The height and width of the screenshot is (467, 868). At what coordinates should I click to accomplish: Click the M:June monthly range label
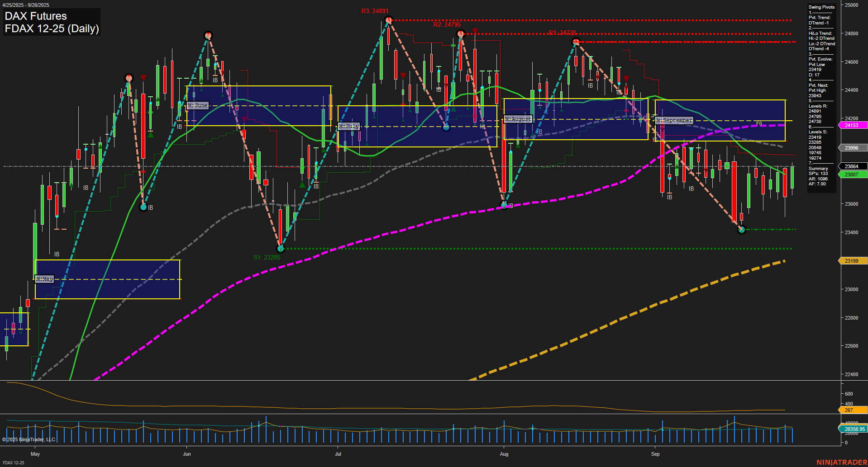(198, 105)
